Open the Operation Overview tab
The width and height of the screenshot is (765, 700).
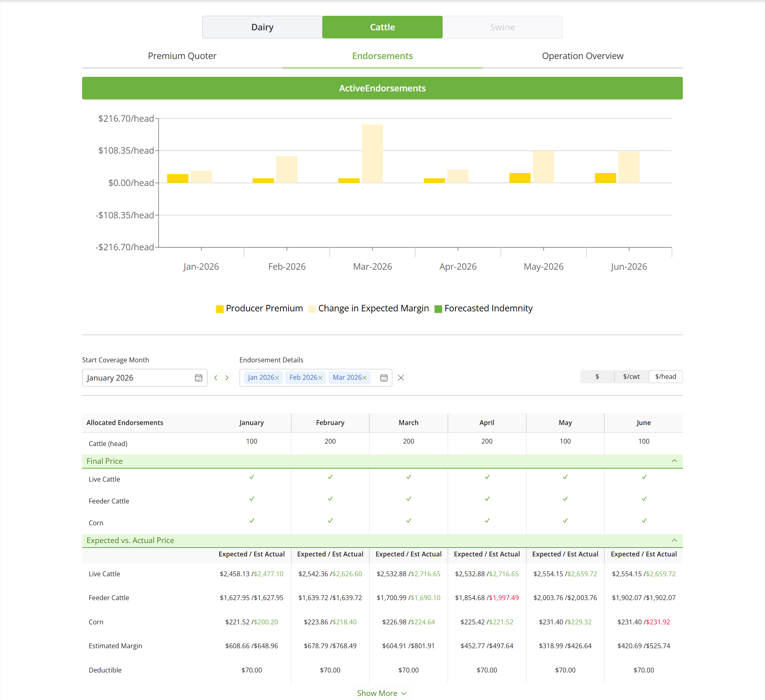pos(583,56)
